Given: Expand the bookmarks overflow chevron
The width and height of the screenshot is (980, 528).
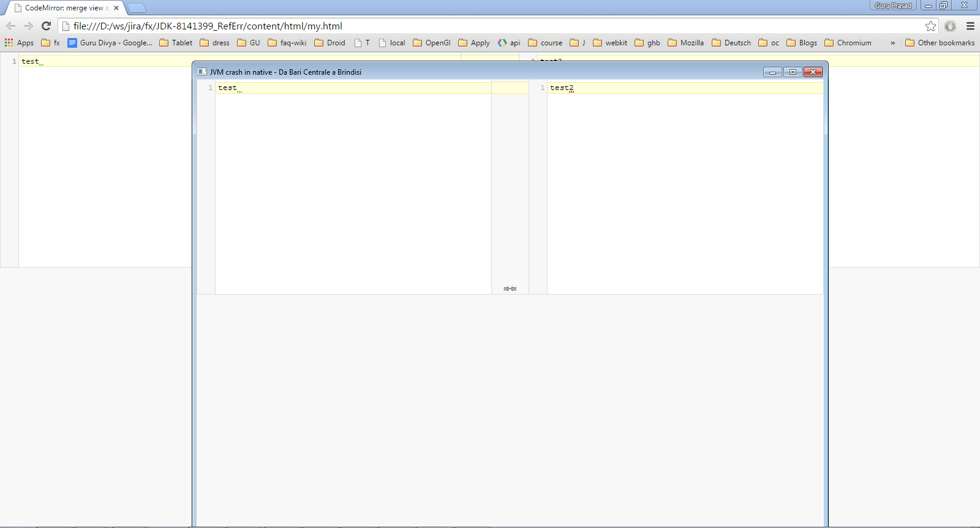Looking at the screenshot, I should [x=892, y=43].
